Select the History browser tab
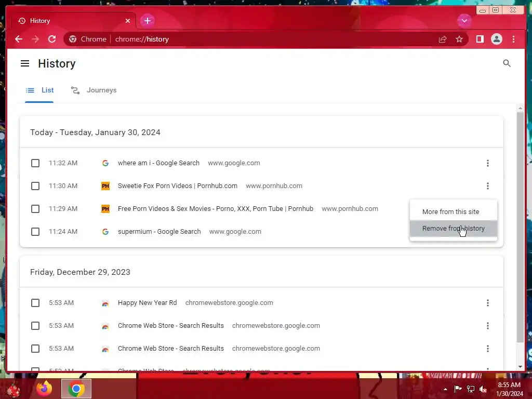This screenshot has height=399, width=532. (74, 21)
